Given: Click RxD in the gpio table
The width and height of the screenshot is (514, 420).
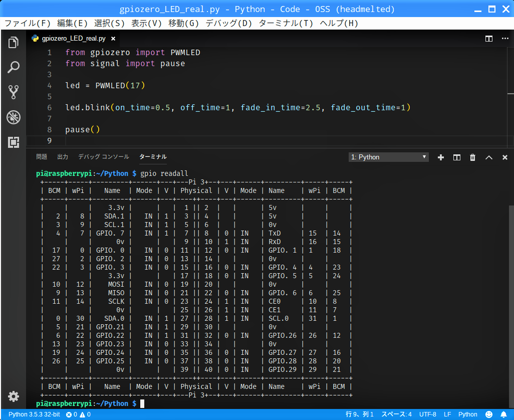Looking at the screenshot, I should pos(275,242).
